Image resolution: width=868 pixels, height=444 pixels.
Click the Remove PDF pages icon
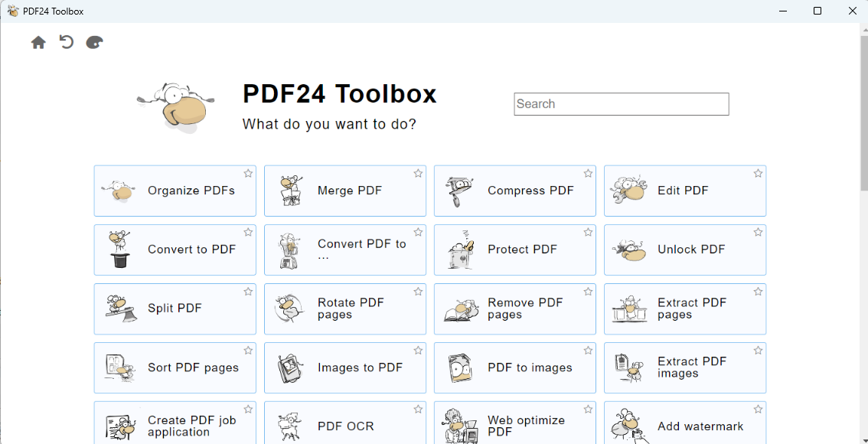461,311
